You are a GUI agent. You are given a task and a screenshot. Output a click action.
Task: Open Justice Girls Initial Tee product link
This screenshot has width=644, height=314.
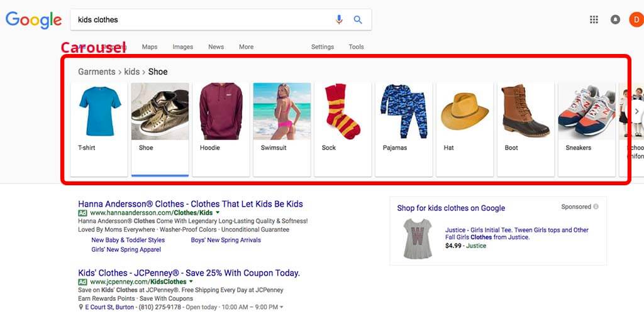click(x=517, y=234)
